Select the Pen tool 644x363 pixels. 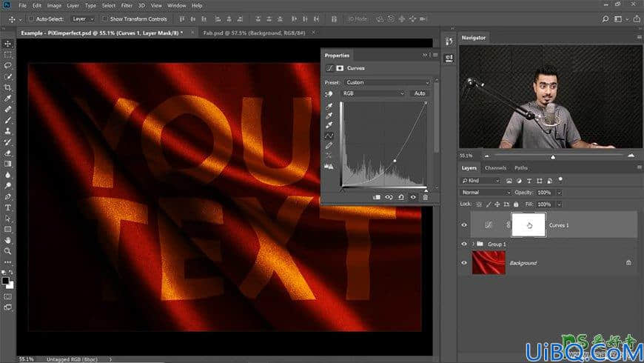pyautogui.click(x=8, y=196)
